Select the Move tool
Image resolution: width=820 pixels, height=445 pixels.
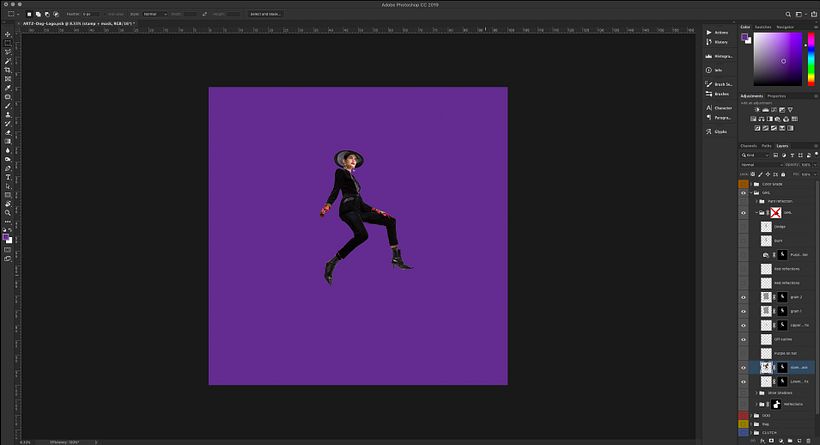[8, 34]
